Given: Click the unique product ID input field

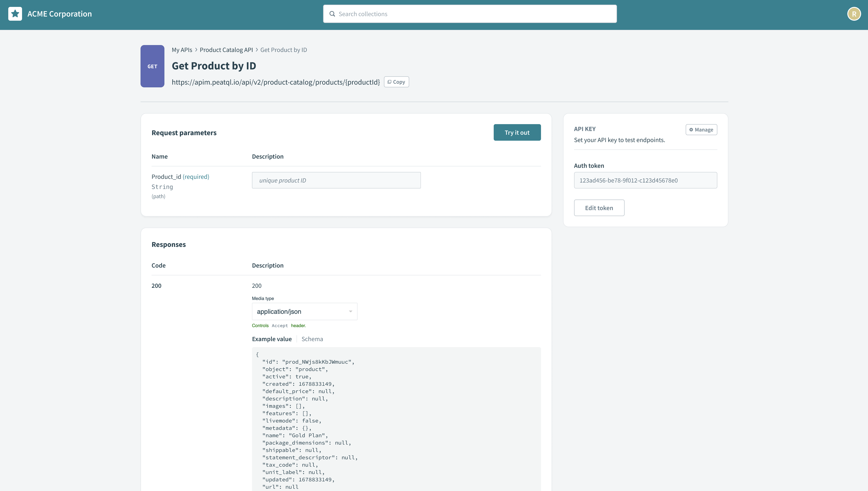Looking at the screenshot, I should 336,180.
